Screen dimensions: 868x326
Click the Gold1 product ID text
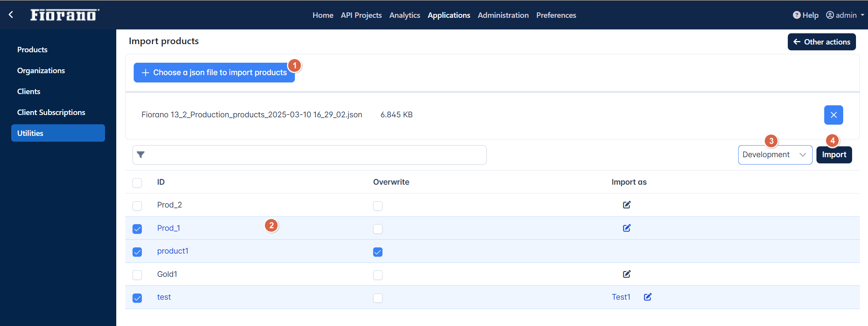pyautogui.click(x=167, y=274)
